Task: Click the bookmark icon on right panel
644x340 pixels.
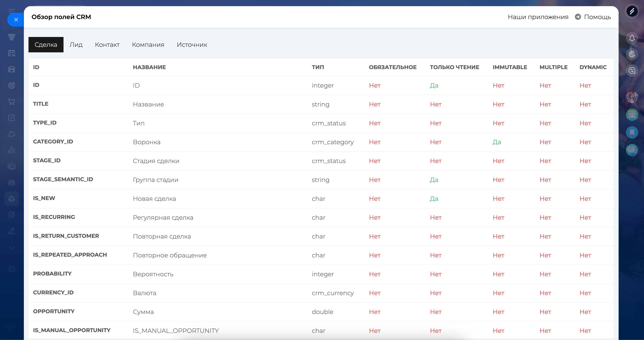Action: [632, 132]
